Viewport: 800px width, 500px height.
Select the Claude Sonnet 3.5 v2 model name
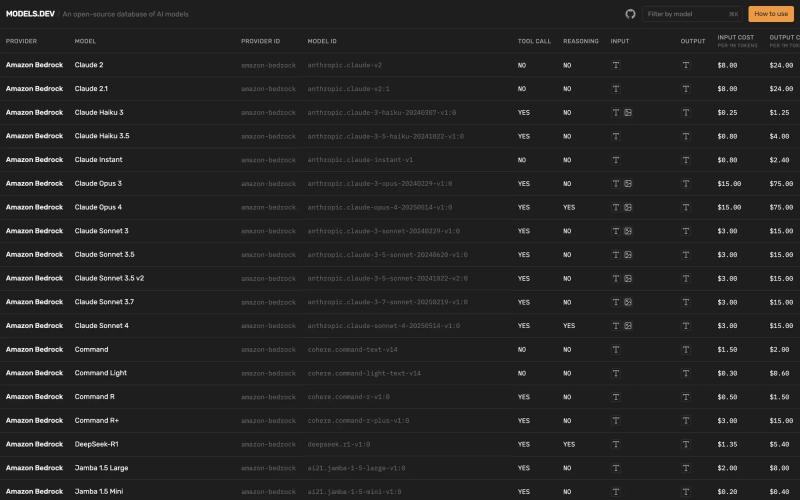point(109,278)
